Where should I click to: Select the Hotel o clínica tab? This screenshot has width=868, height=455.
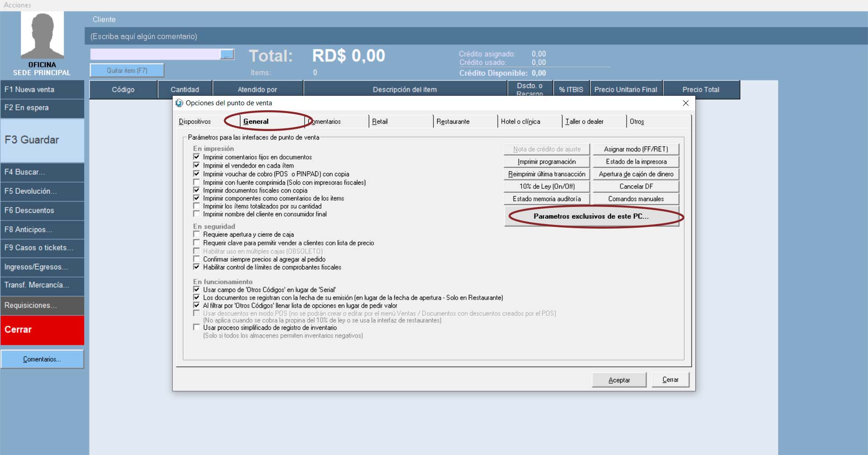click(520, 122)
